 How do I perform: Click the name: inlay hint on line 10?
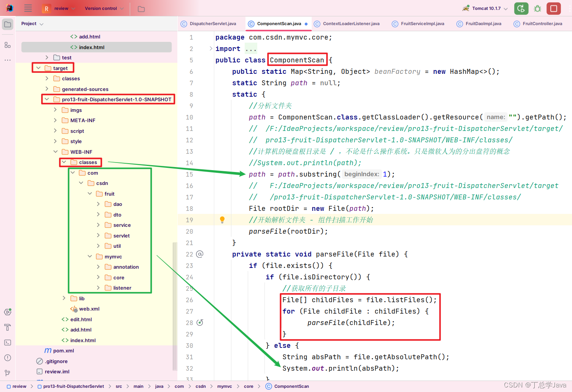click(x=496, y=117)
